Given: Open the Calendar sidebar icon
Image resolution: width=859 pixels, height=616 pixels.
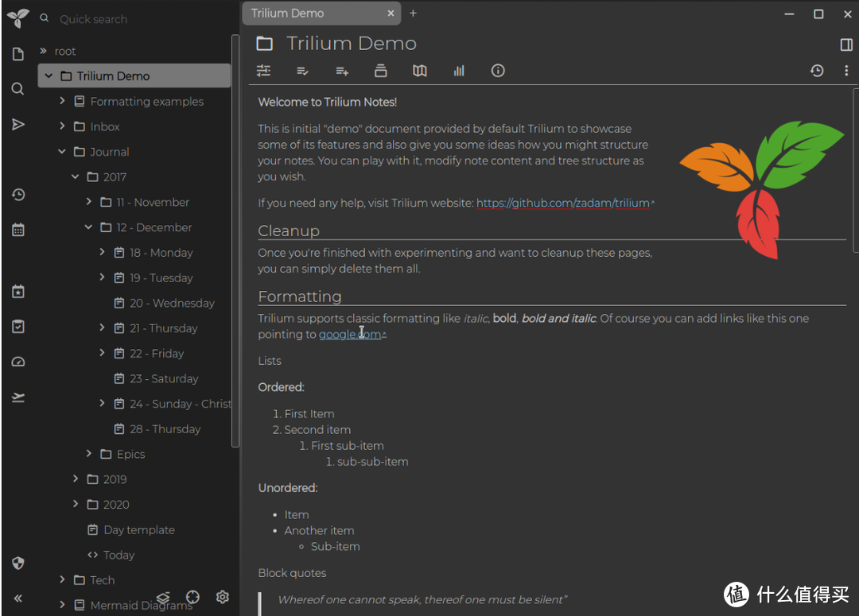Looking at the screenshot, I should [17, 230].
